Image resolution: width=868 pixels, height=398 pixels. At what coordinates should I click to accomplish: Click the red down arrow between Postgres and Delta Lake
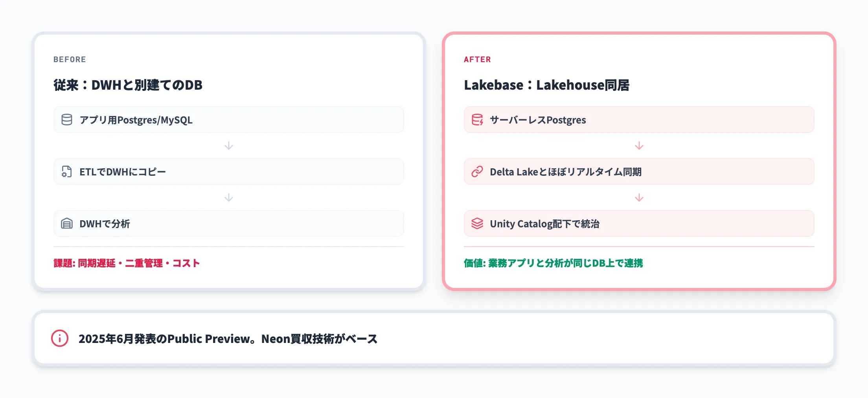coord(639,146)
